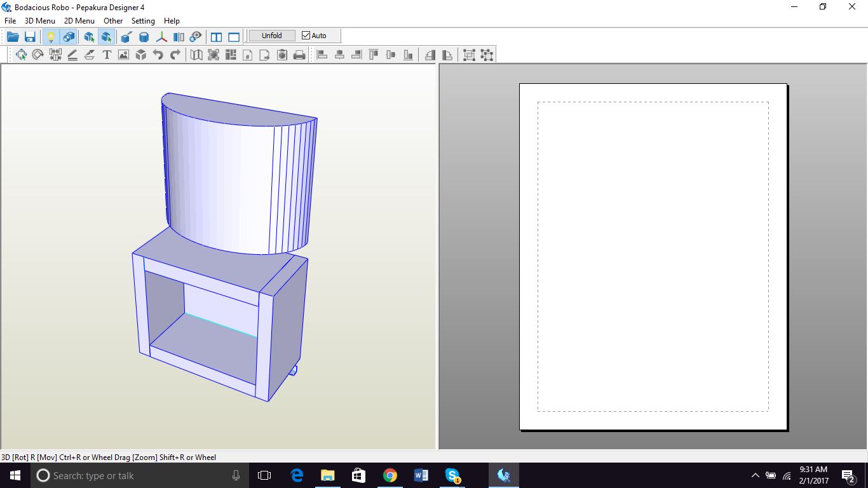Viewport: 868px width, 488px height.
Task: Open the Other menu
Action: coord(113,20)
